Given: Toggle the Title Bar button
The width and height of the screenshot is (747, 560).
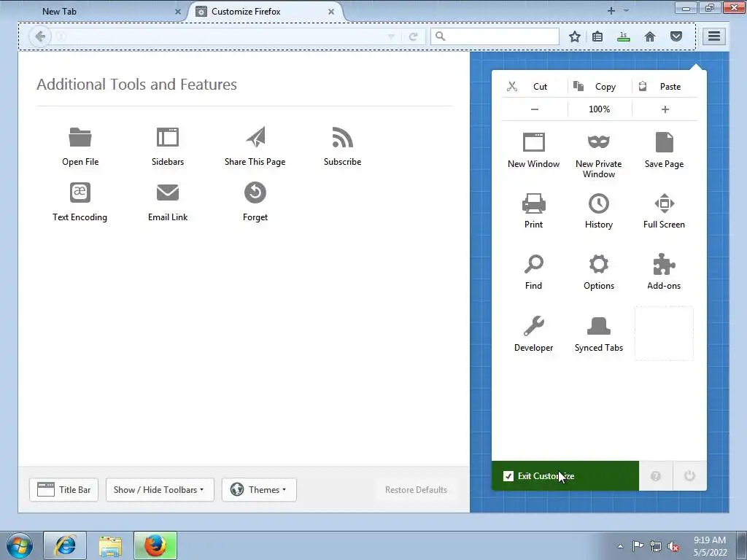Looking at the screenshot, I should point(64,490).
